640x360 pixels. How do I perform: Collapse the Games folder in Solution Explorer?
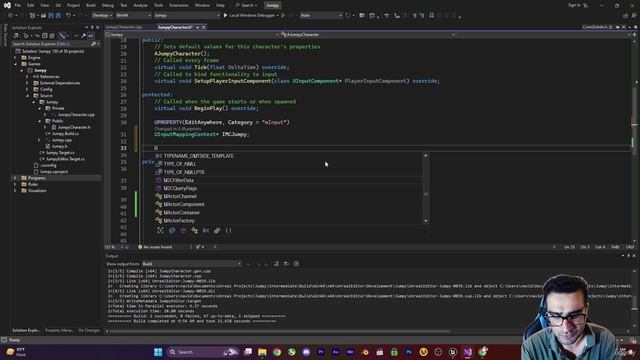pos(16,64)
